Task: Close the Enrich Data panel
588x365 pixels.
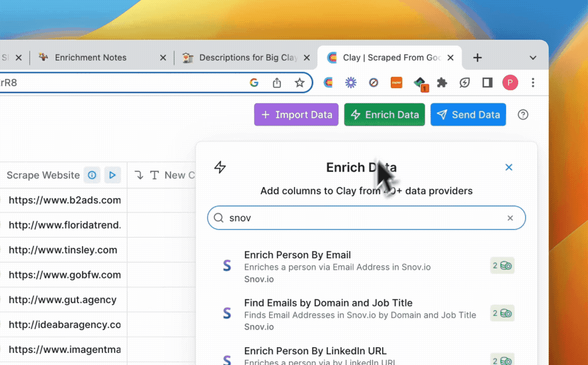Action: click(x=509, y=167)
